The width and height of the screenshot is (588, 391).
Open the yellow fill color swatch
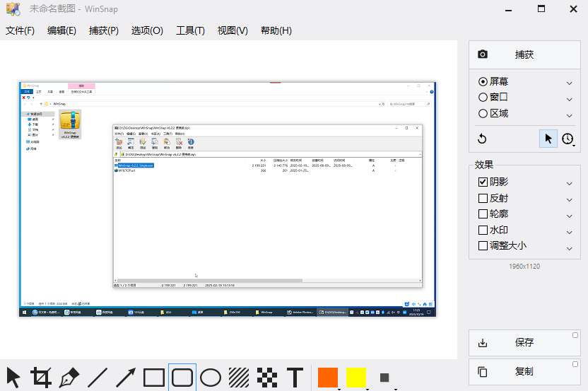point(356,378)
